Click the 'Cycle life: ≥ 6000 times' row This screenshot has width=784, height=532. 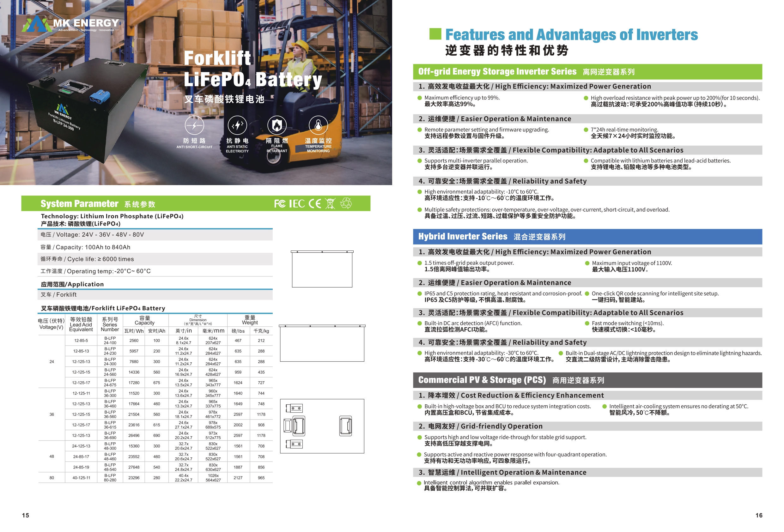point(155,259)
